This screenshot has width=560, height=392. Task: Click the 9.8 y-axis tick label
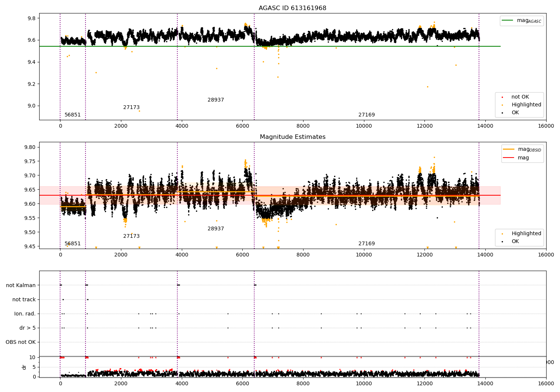32,19
